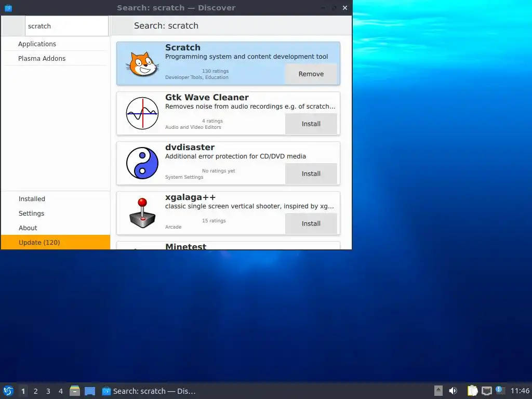532x399 pixels.
Task: Open the clipboard manager tray icon
Action: 472,391
